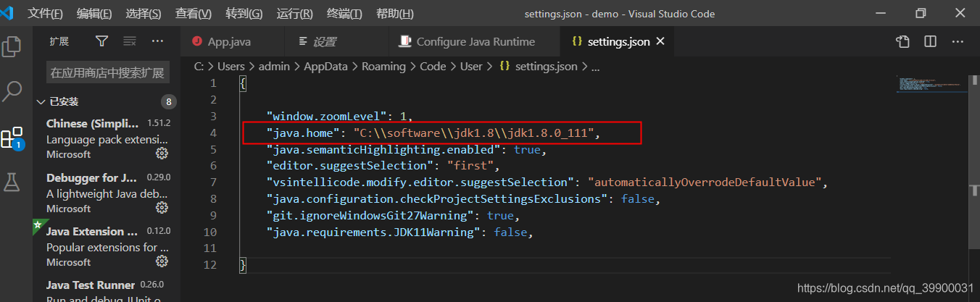980x302 pixels.
Task: Open the Terminal menu (终端)
Action: (x=345, y=14)
